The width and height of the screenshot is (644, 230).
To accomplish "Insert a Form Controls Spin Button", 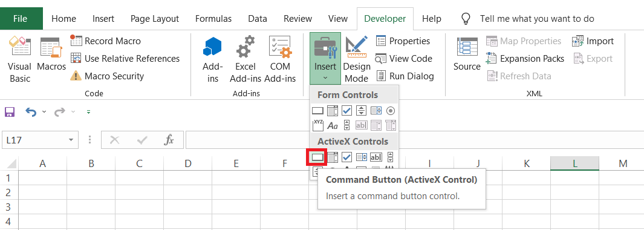I will tap(361, 110).
